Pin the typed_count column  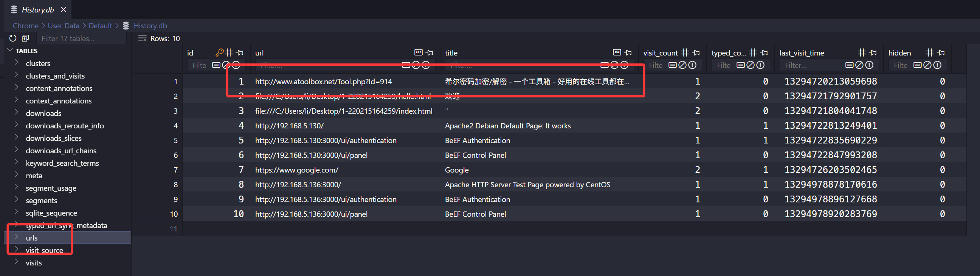tap(764, 52)
